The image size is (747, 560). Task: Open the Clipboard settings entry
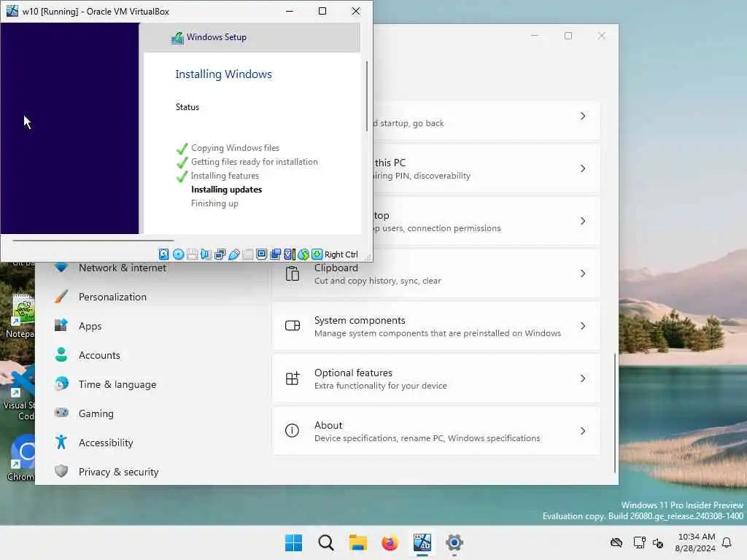coord(436,274)
